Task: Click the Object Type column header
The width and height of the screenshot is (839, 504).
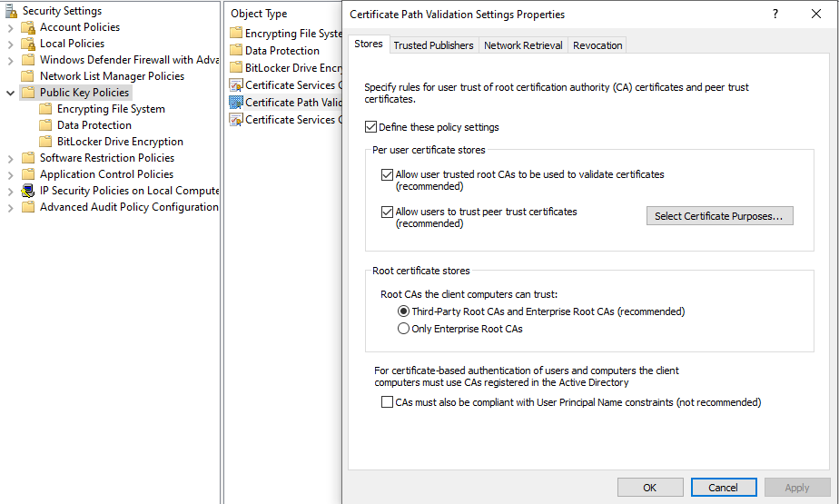Action: pyautogui.click(x=259, y=14)
